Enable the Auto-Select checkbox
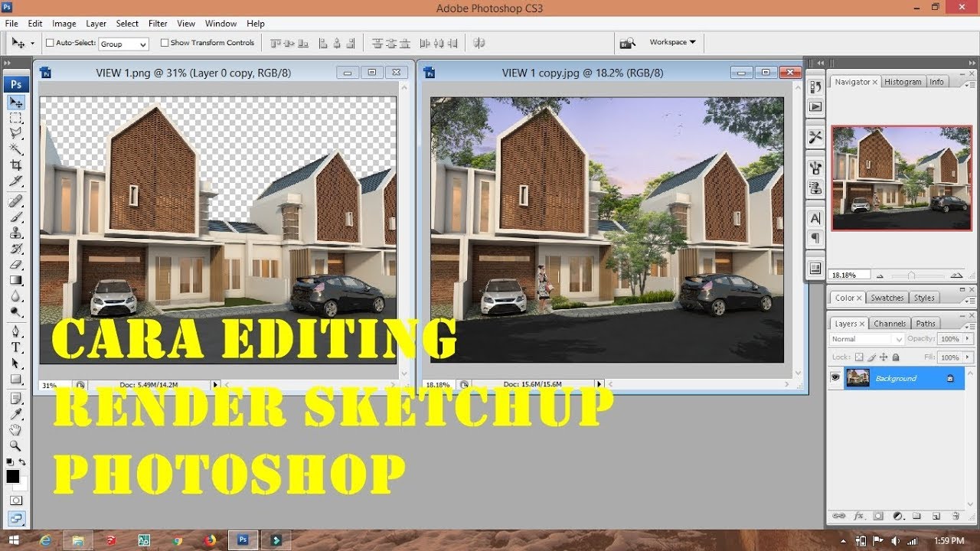980x551 pixels. tap(51, 44)
